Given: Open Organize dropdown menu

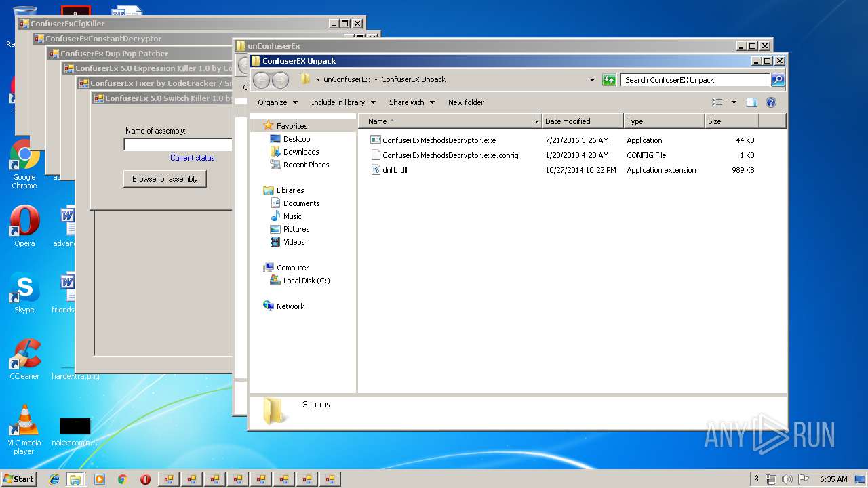Looking at the screenshot, I should (x=277, y=102).
